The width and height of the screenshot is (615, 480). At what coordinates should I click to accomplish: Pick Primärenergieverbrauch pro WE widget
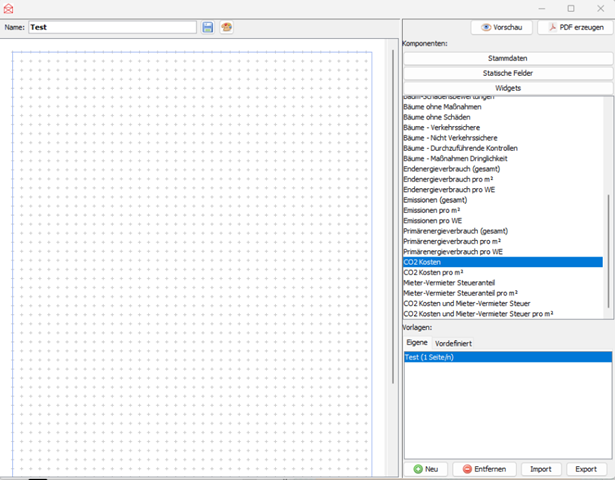tap(453, 252)
